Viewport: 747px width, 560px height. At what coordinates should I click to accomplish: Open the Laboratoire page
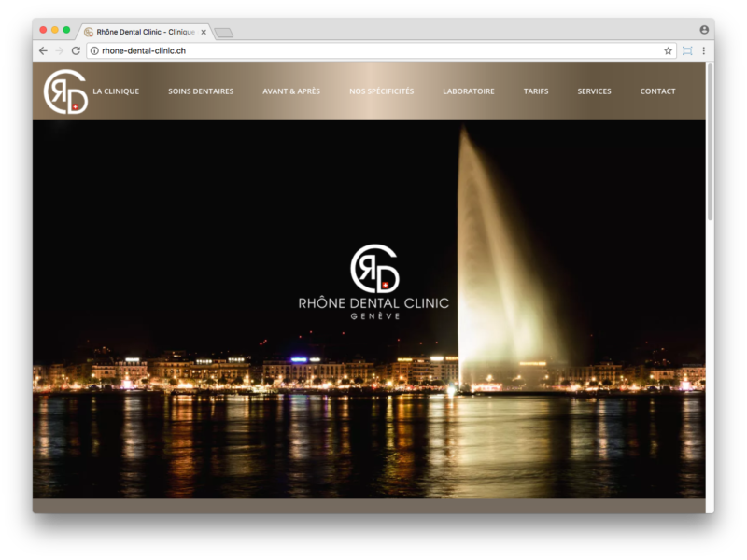point(469,91)
